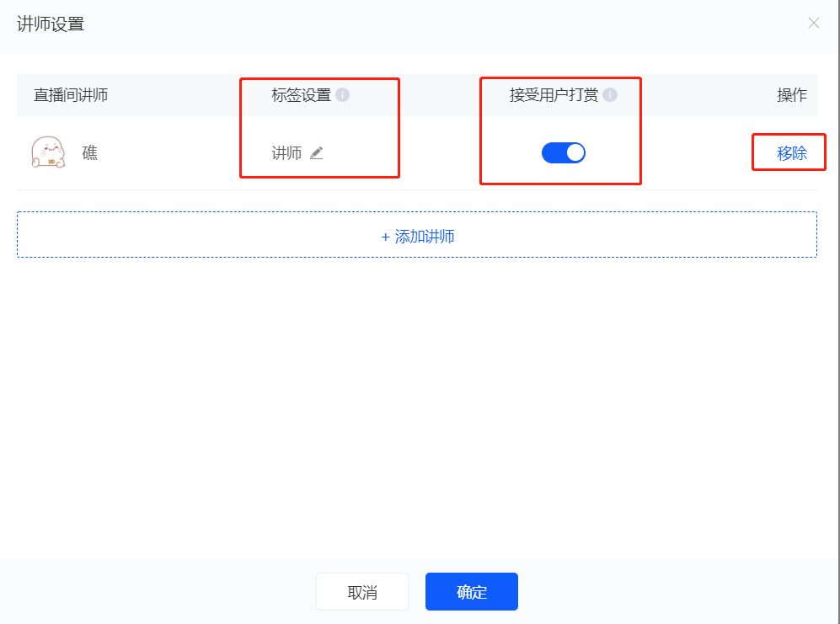Click the 操作 column header
The width and height of the screenshot is (840, 624).
[792, 95]
